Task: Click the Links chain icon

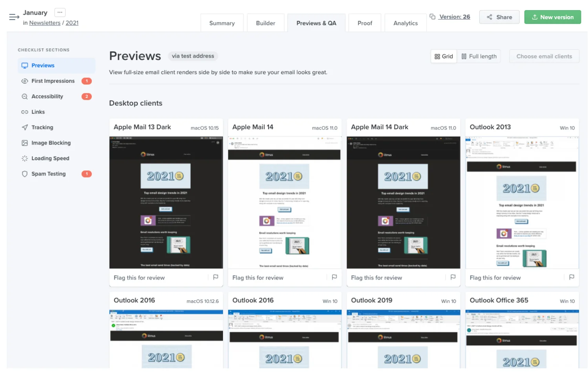Action: pos(25,112)
